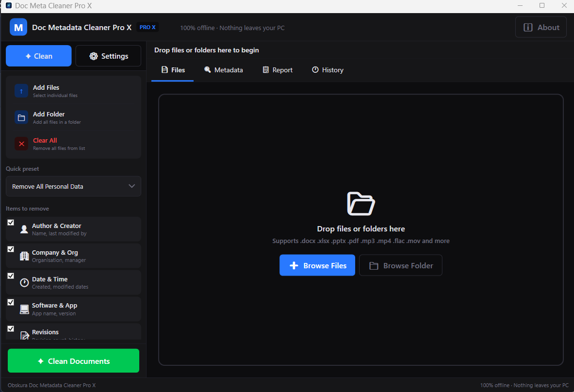Open the Quick preset dropdown
The width and height of the screenshot is (574, 392).
pos(73,186)
